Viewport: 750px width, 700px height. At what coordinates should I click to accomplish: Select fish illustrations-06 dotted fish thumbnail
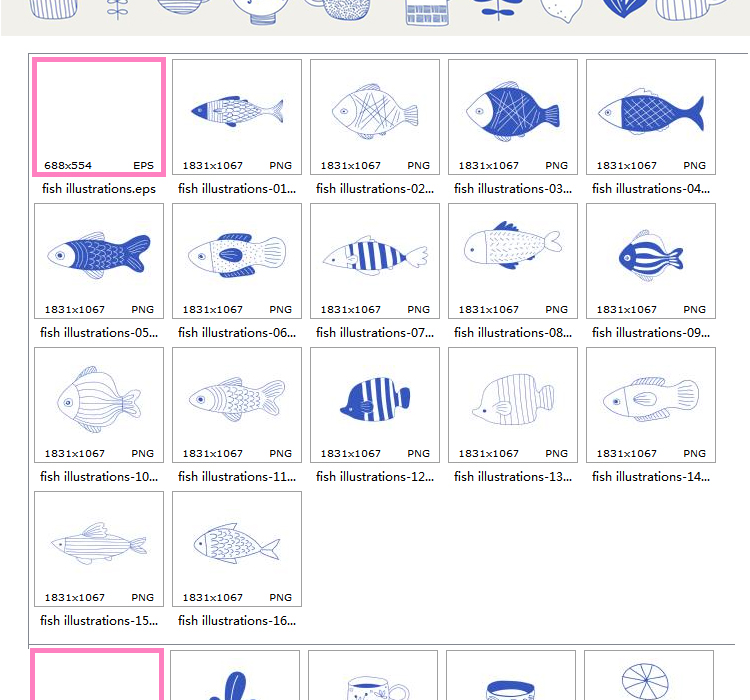[x=237, y=261]
